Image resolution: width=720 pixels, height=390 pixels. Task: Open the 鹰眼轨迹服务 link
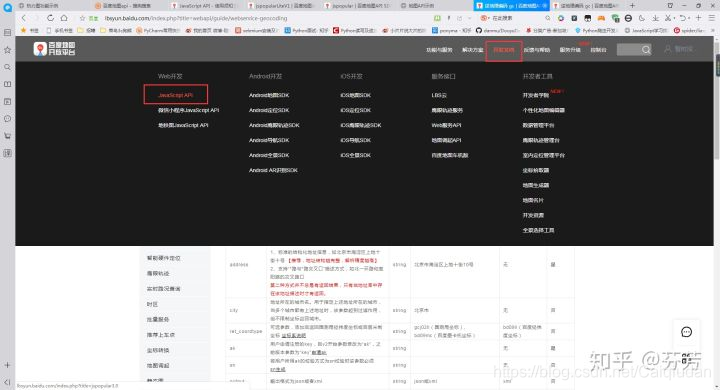(447, 110)
